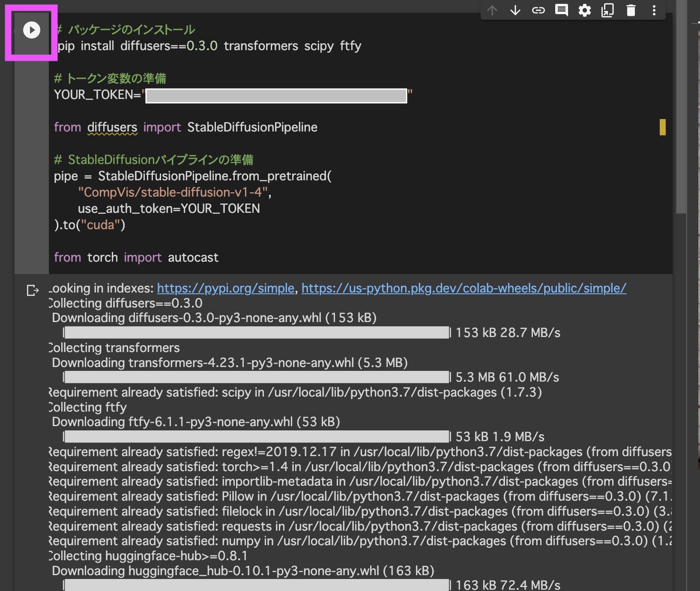This screenshot has width=700, height=591.
Task: Click the yellow marker in the scrollbar gutter
Action: [x=663, y=127]
